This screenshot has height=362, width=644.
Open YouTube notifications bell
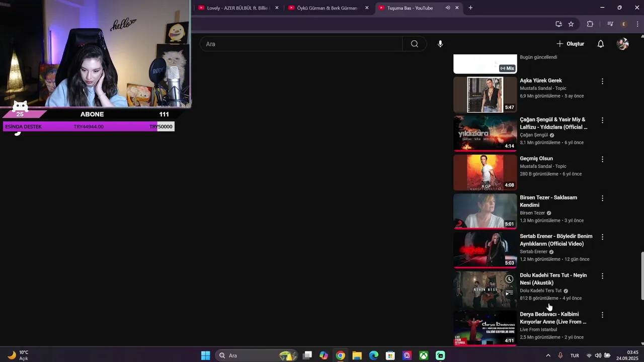tap(600, 44)
